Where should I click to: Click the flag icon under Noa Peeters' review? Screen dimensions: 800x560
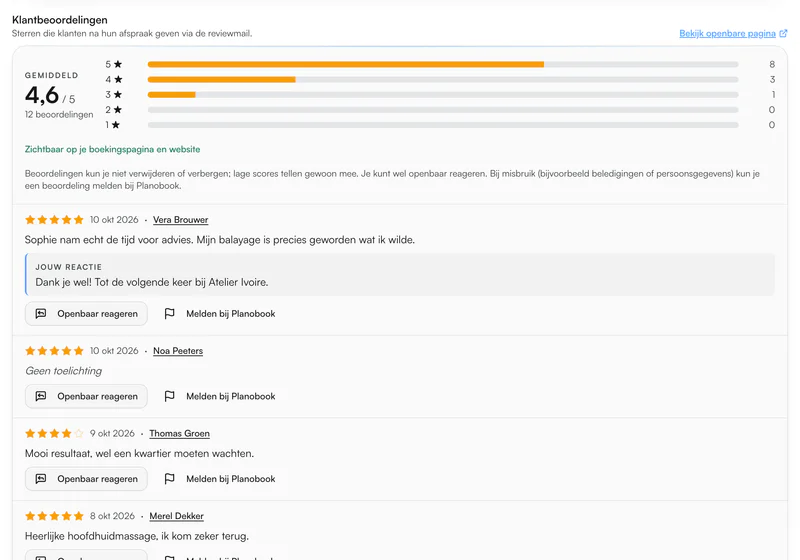(x=169, y=396)
